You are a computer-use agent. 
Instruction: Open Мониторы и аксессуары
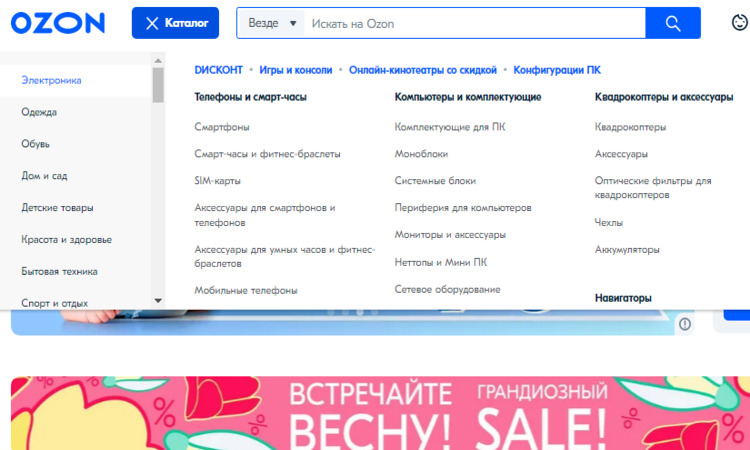coord(450,235)
